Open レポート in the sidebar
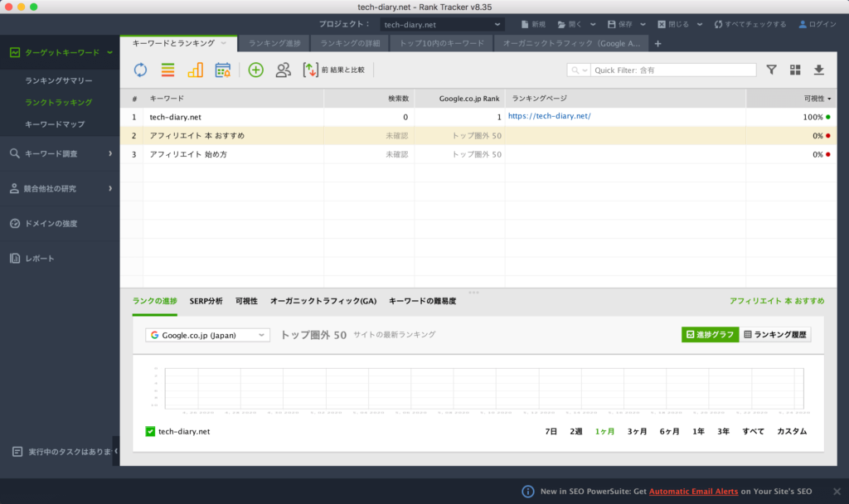849x504 pixels. pos(60,259)
